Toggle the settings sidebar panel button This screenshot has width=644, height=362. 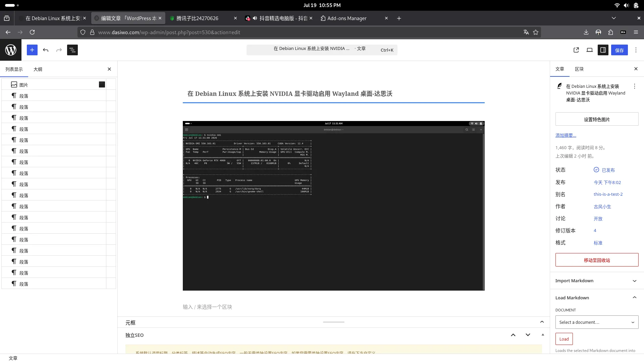(603, 50)
